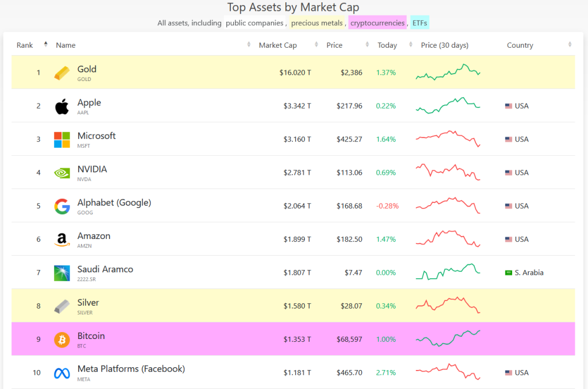The image size is (588, 389).
Task: Open the Meta Platforms (Facebook) link
Action: 131,369
